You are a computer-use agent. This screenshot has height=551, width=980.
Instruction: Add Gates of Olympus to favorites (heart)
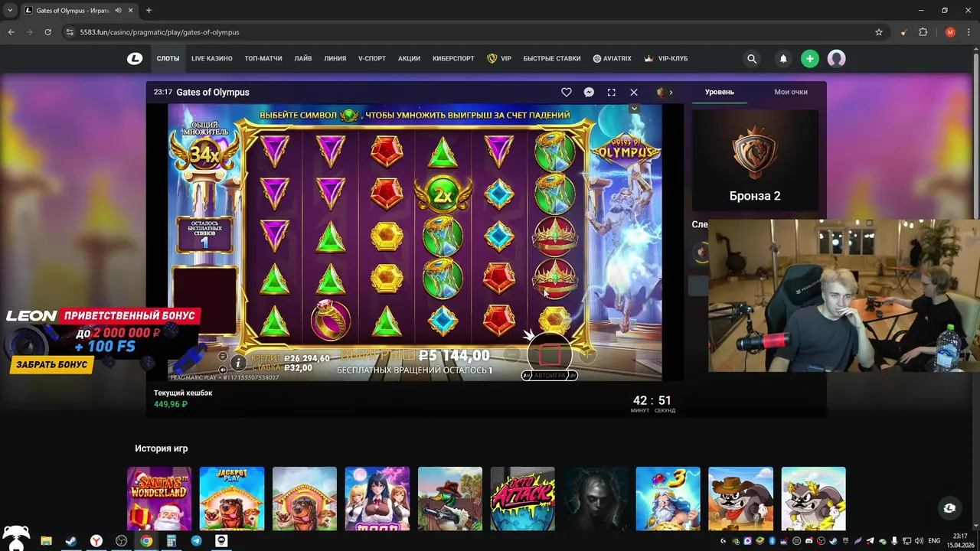[x=567, y=92]
